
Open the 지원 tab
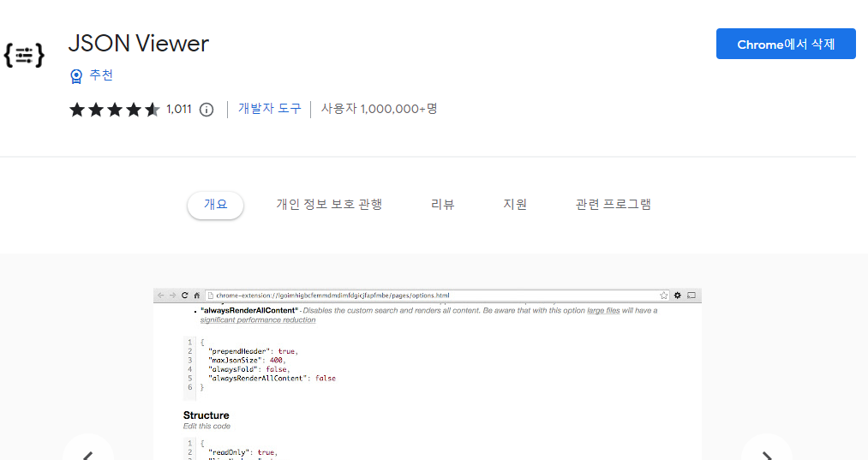click(x=515, y=204)
